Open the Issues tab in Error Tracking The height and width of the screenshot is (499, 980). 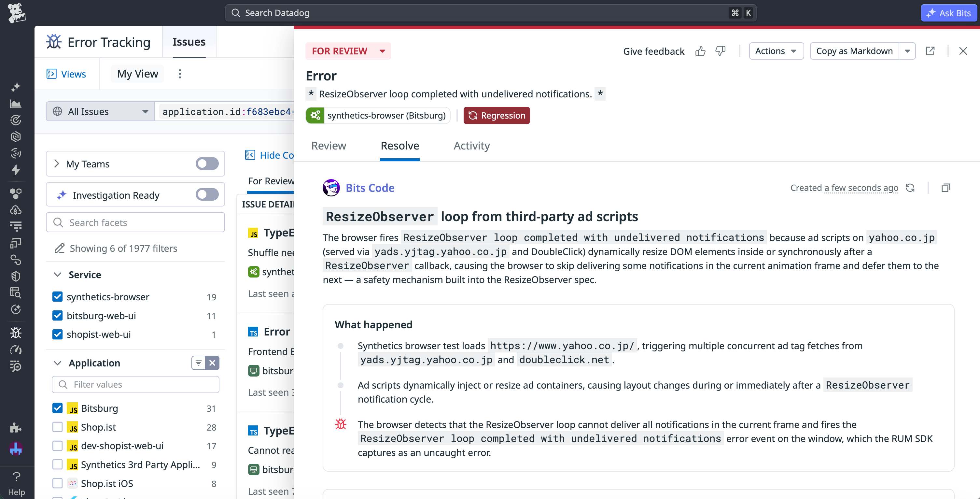point(189,42)
